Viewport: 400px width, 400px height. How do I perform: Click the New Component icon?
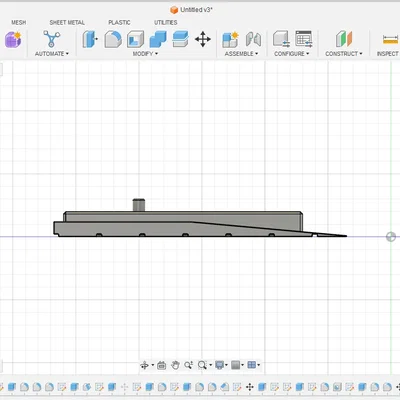click(x=230, y=39)
